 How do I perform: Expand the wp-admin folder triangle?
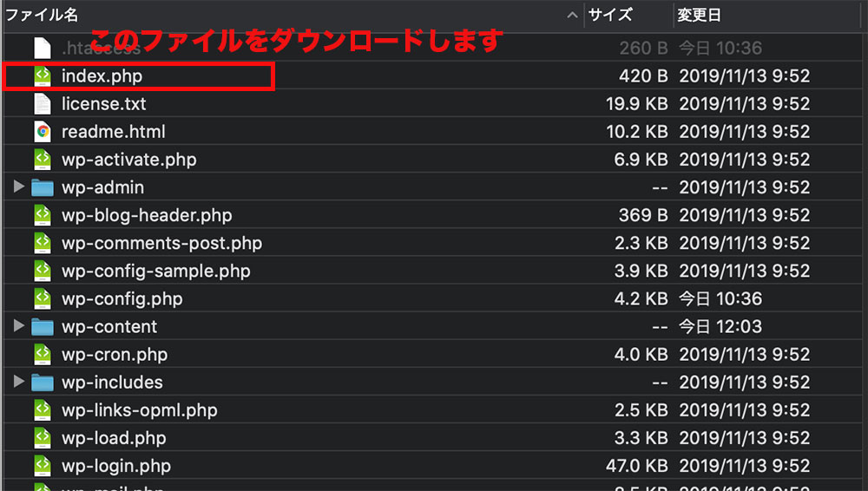tap(19, 187)
